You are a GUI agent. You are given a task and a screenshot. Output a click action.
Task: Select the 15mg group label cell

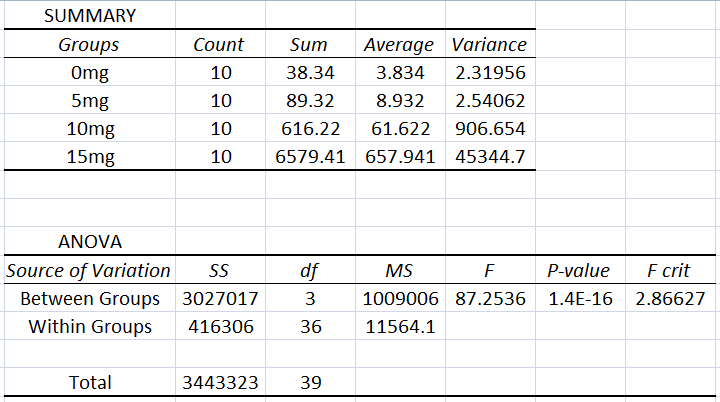[88, 157]
